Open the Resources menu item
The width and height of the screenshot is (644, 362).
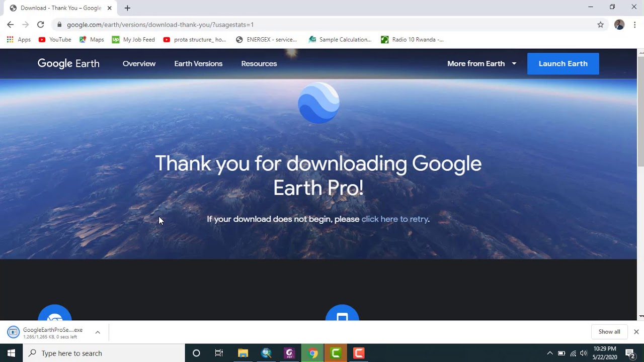tap(259, 64)
